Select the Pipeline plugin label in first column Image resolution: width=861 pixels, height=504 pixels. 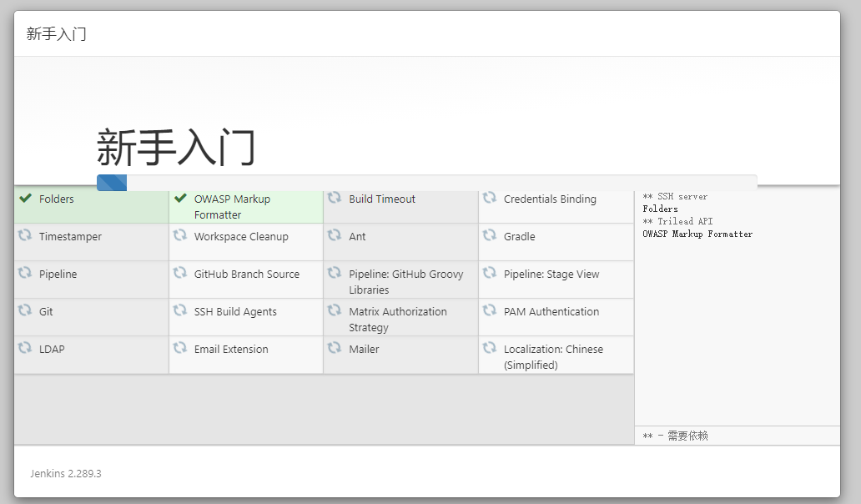coord(58,274)
